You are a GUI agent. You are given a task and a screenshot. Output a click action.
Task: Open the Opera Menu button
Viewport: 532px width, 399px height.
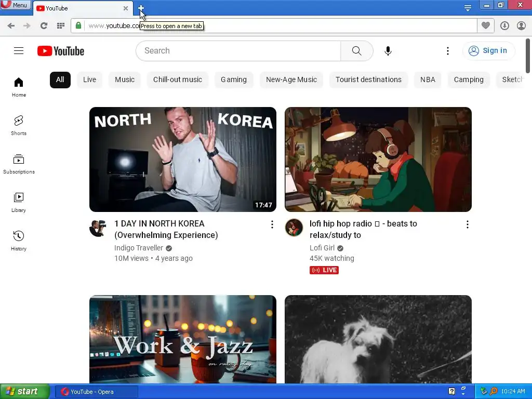[15, 5]
